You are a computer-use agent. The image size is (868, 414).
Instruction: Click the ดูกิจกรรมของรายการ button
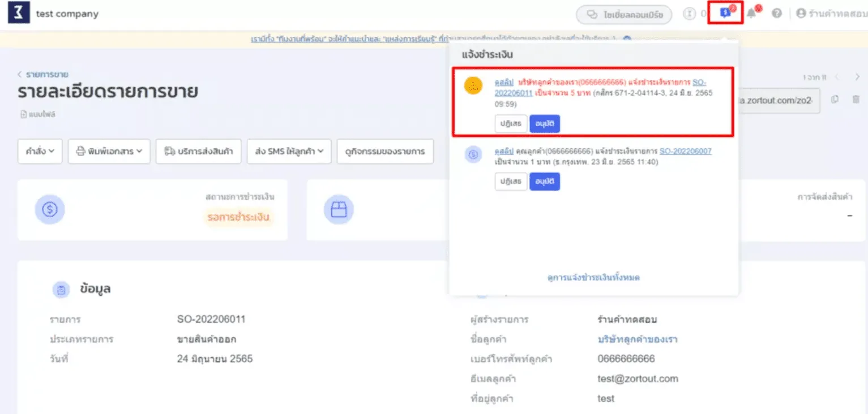385,152
